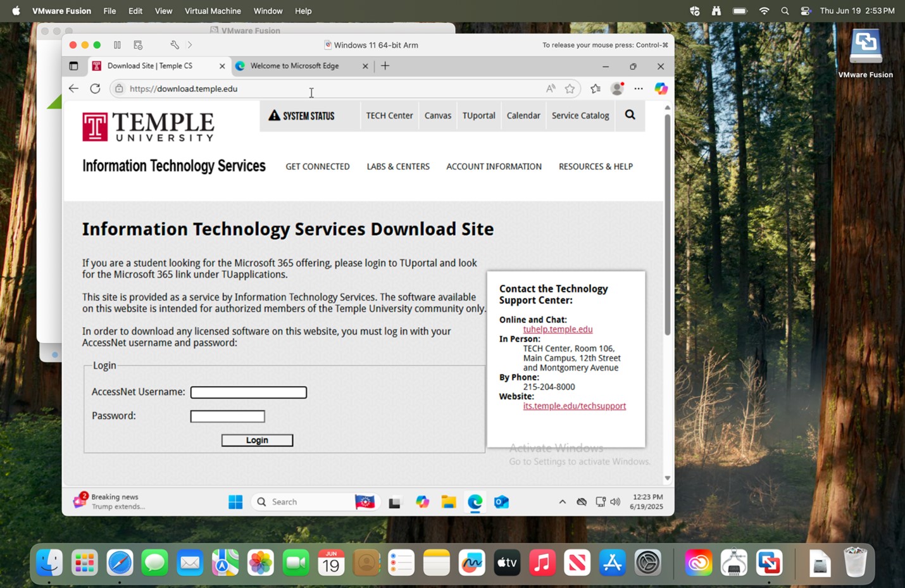Open VMware settings wrench icon
Viewport: 905px width, 588px height.
click(175, 45)
